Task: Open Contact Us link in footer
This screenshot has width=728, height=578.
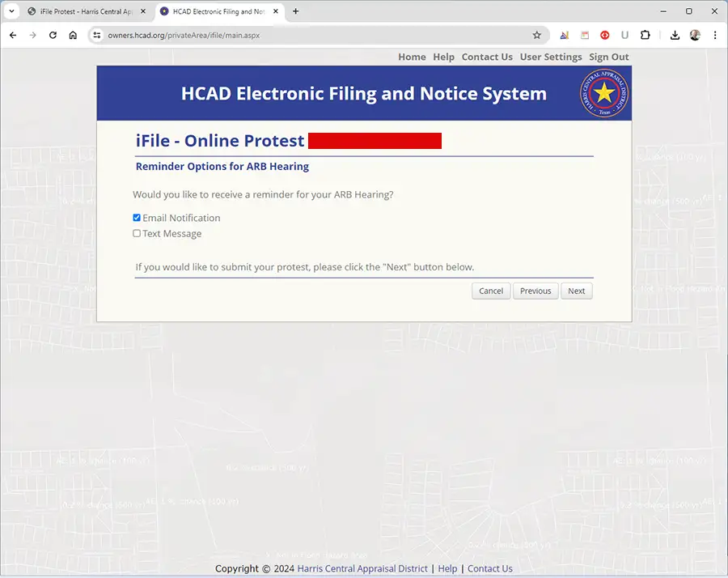Action: pyautogui.click(x=490, y=569)
